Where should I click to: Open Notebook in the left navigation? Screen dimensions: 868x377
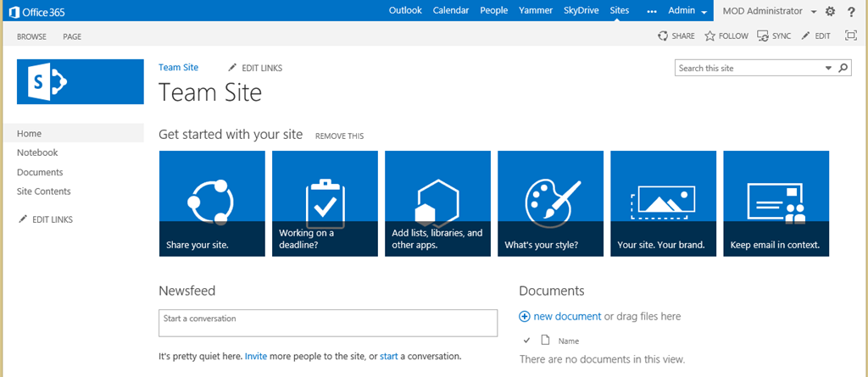[37, 152]
